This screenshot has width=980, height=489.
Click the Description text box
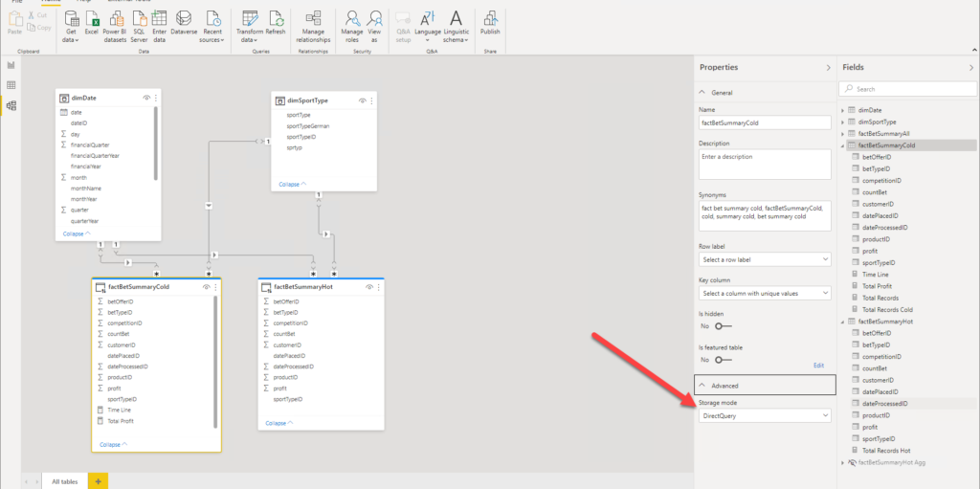tap(765, 165)
